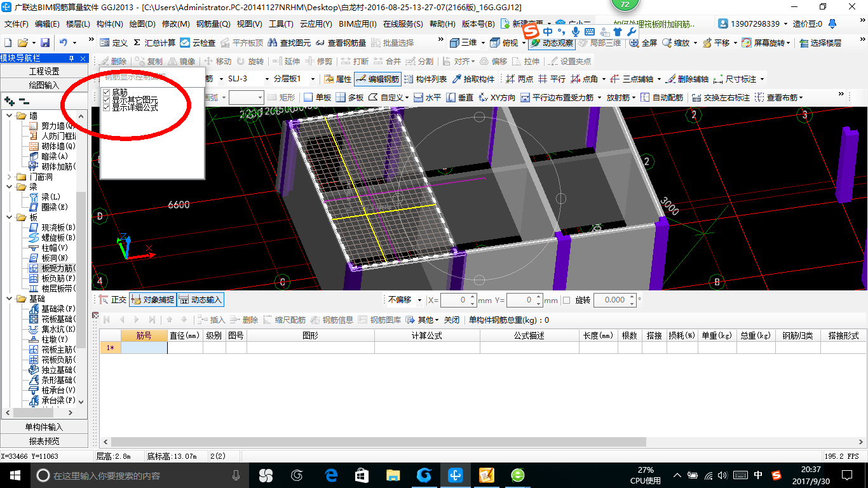Click the expand-all plus icon in navigator
Viewport: 868px width, 488px height.
pyautogui.click(x=10, y=101)
